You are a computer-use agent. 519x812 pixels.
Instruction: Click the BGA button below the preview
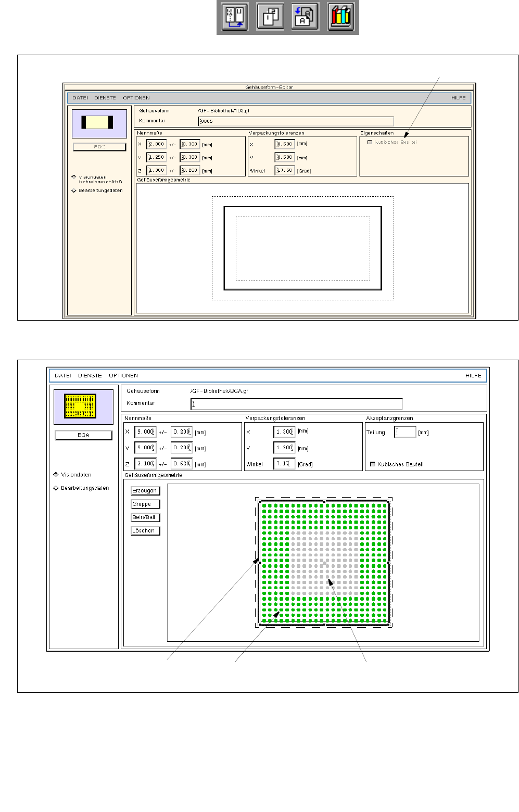click(83, 435)
